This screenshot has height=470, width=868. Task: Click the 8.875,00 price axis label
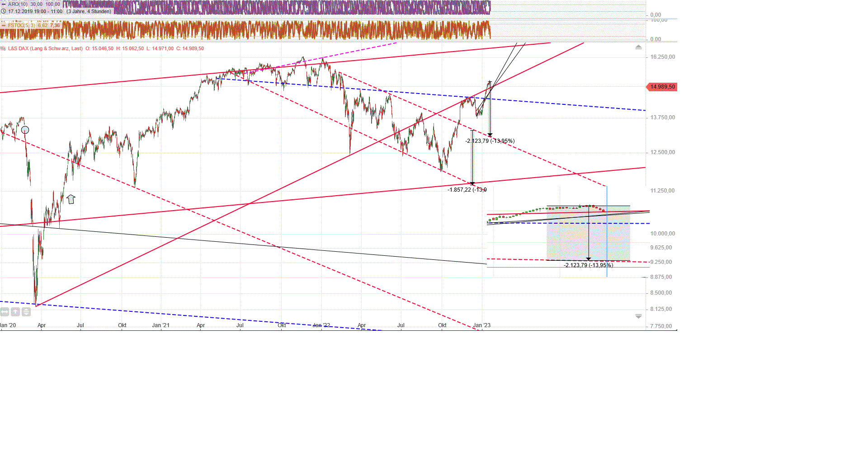pos(661,277)
